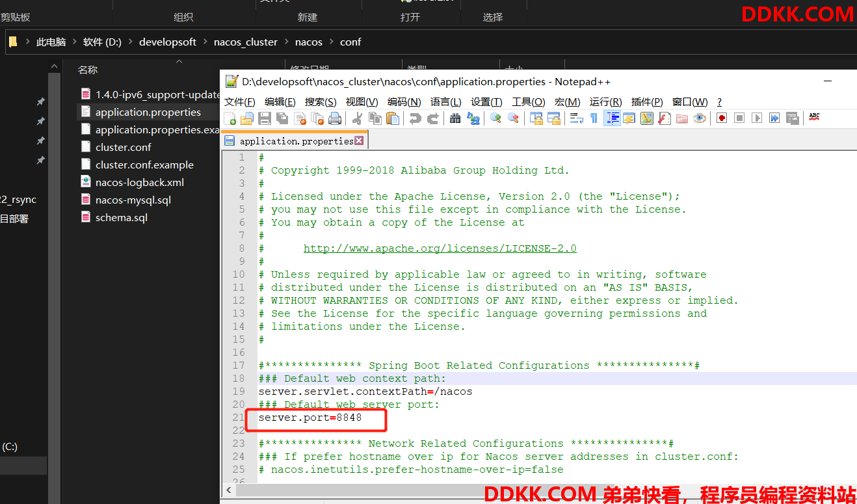Viewport: 857px width, 504px height.
Task: Open the 搜索(S) menu
Action: point(321,102)
